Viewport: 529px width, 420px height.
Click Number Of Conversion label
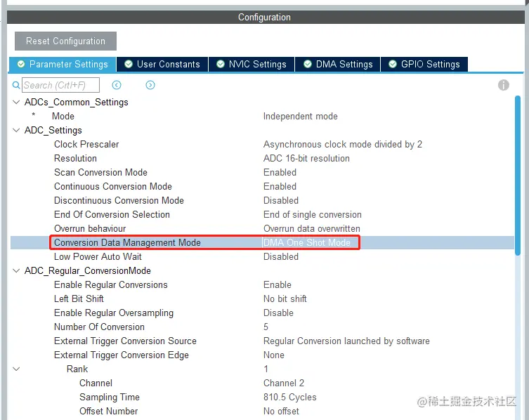click(99, 327)
